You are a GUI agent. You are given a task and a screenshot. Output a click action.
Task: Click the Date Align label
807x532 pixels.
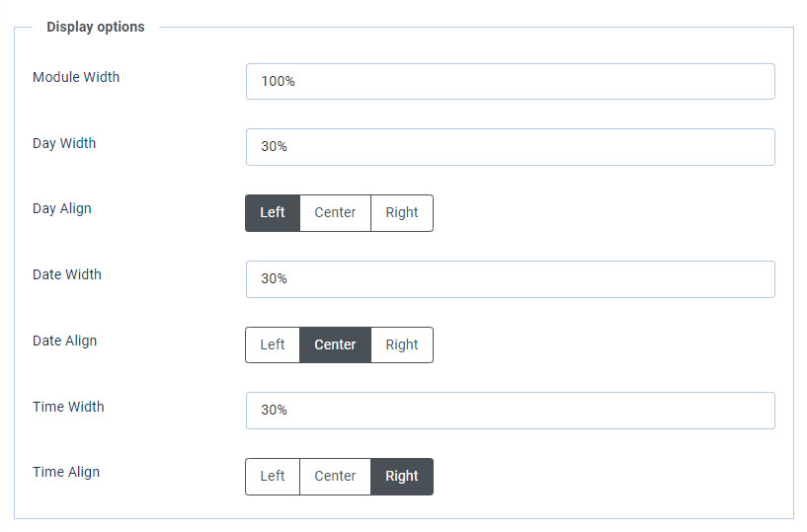click(x=64, y=341)
